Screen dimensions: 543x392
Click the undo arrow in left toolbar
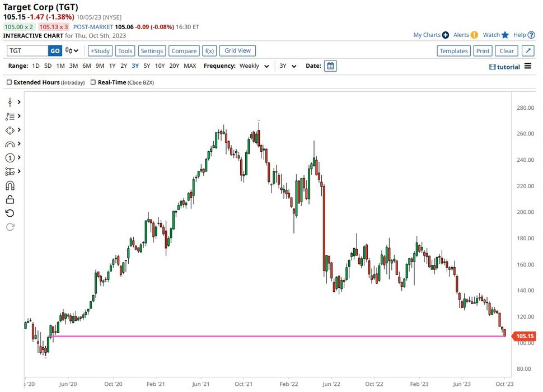tap(10, 213)
